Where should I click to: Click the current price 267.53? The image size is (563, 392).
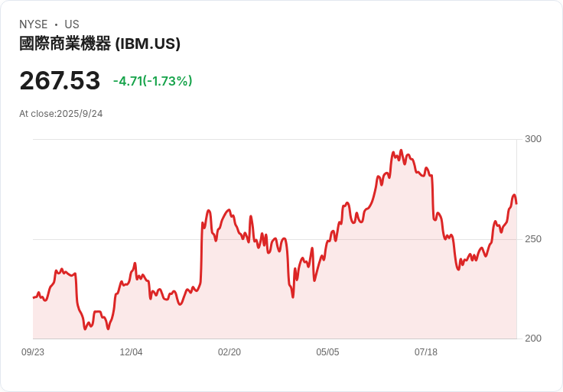60,81
